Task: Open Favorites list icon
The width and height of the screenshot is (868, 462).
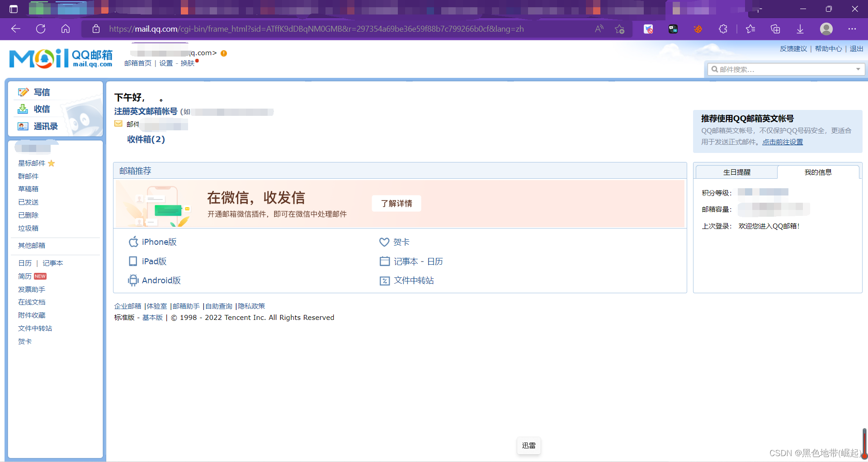Action: click(x=750, y=29)
